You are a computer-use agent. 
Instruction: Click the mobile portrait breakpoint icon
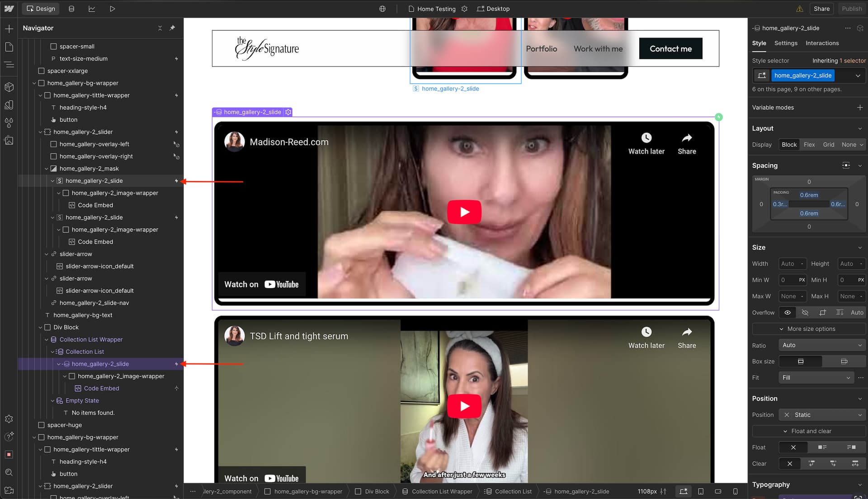pos(735,491)
